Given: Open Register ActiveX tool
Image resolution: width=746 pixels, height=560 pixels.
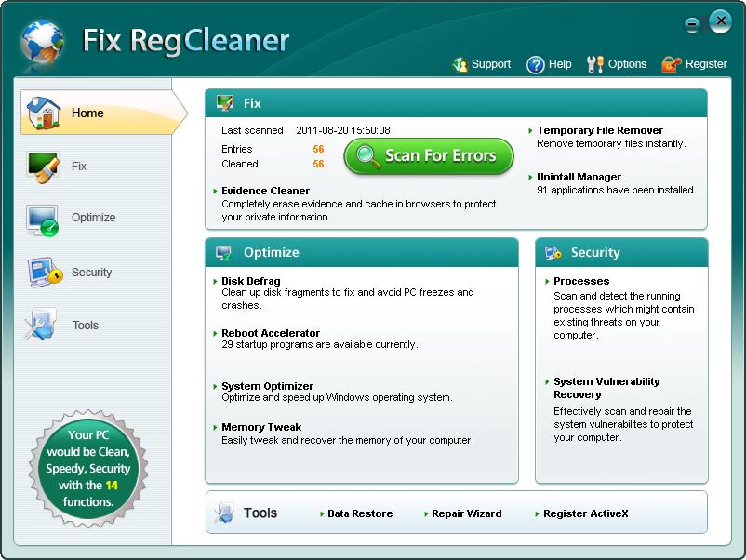Looking at the screenshot, I should point(585,513).
